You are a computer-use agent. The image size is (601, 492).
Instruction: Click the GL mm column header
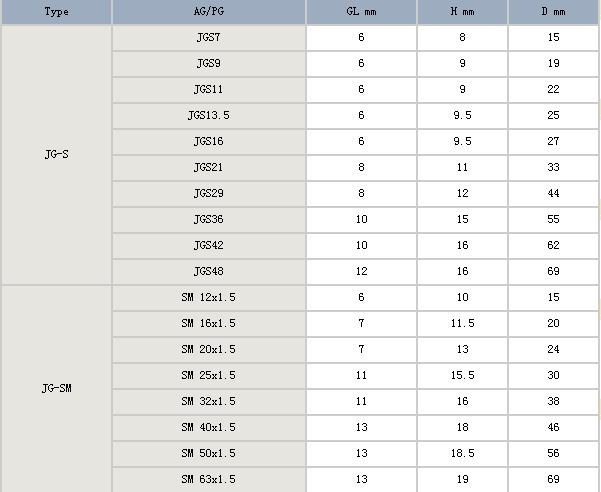pos(361,12)
